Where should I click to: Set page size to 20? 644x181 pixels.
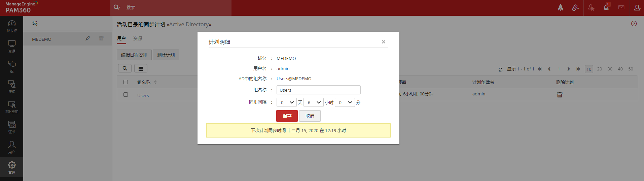click(600, 69)
